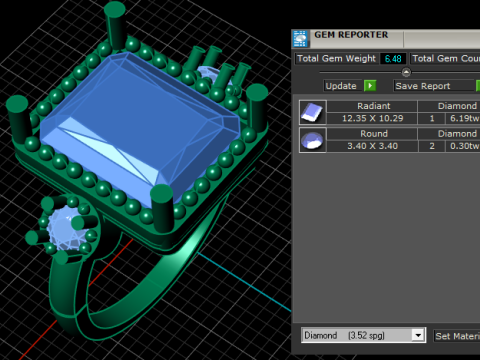
Task: Click the 6.19tw weight cell
Action: [x=463, y=118]
